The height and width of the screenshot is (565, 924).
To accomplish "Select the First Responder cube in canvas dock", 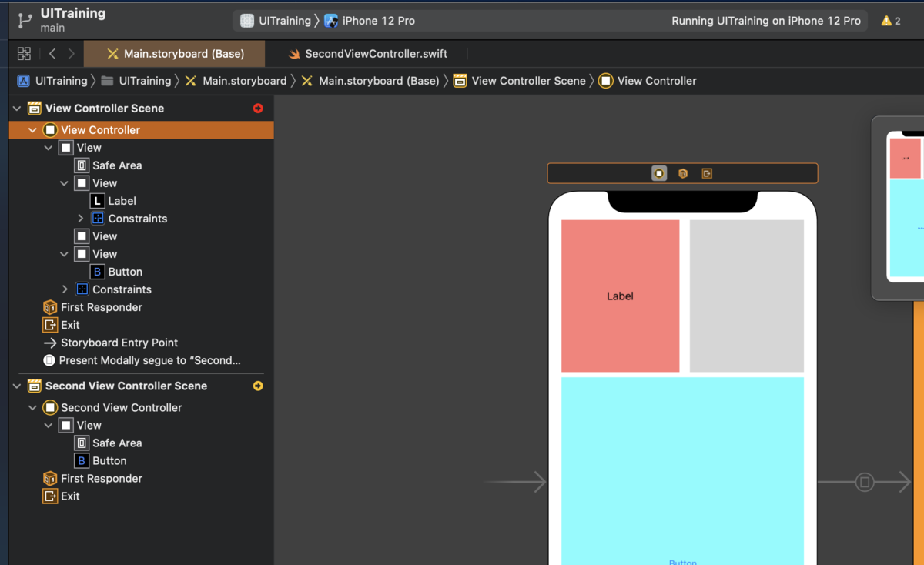I will (x=683, y=173).
